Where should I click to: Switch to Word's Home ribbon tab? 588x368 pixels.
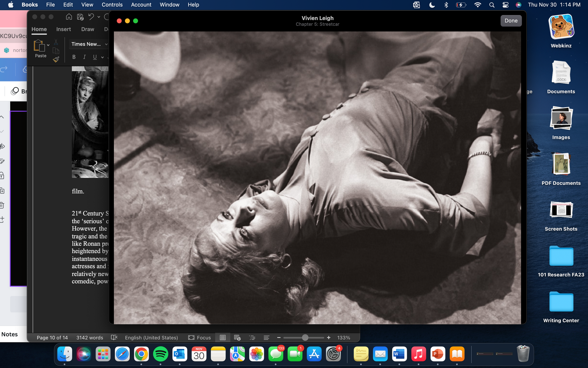tap(39, 29)
